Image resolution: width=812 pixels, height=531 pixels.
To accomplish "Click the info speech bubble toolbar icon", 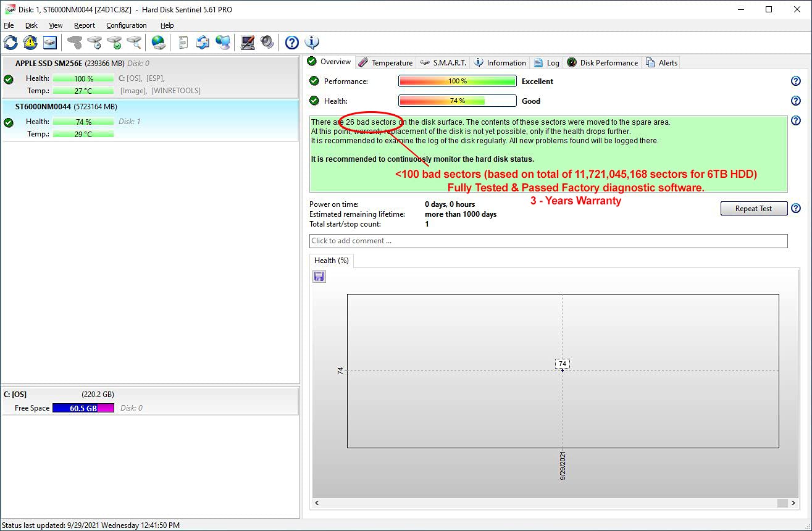I will [x=312, y=43].
